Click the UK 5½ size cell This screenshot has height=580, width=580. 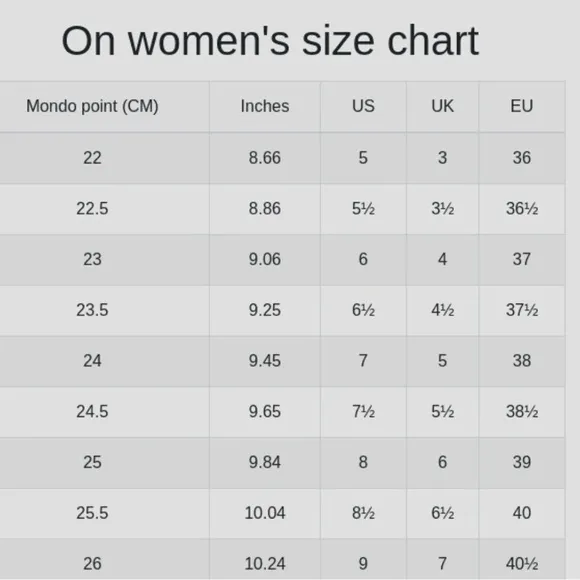pyautogui.click(x=442, y=412)
